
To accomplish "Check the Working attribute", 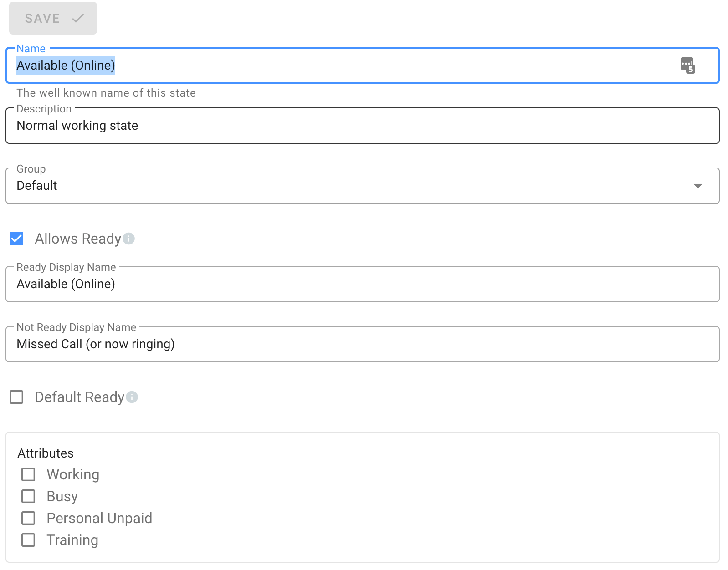I will pos(28,474).
